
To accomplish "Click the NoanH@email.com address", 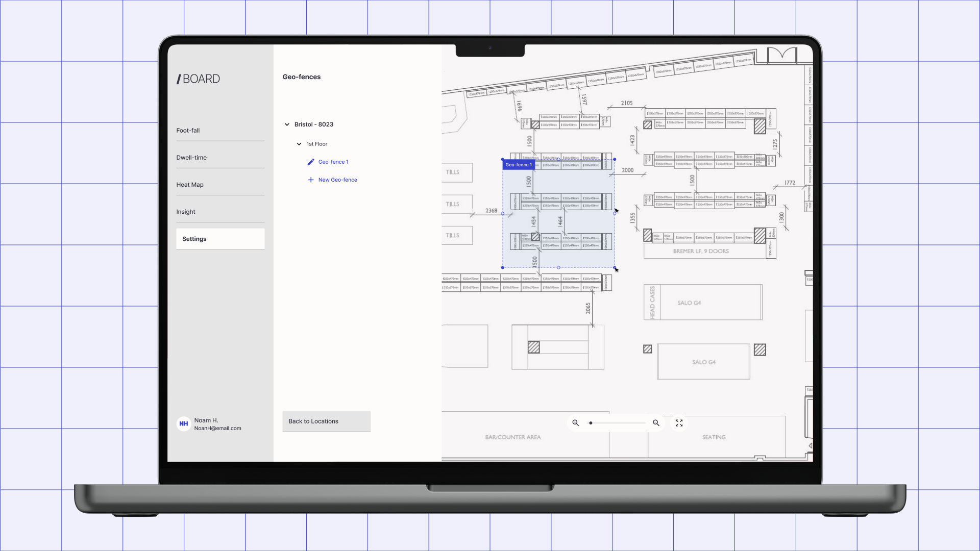I will [218, 429].
